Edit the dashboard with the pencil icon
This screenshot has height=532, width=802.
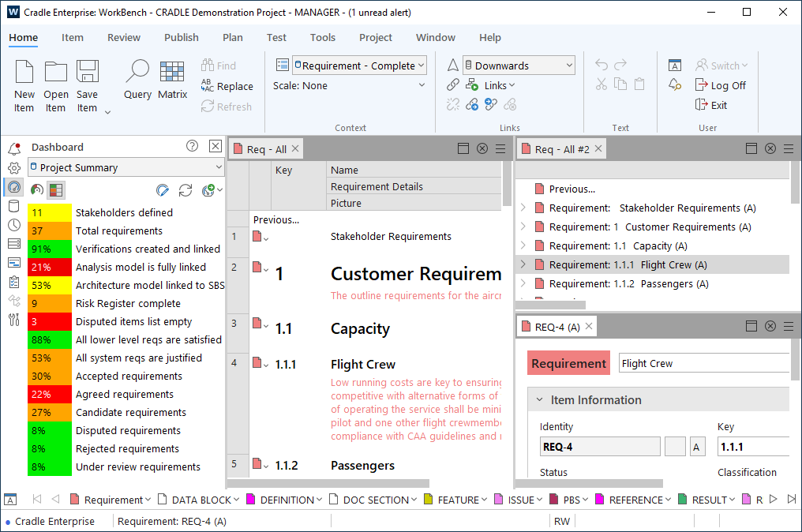pyautogui.click(x=163, y=190)
